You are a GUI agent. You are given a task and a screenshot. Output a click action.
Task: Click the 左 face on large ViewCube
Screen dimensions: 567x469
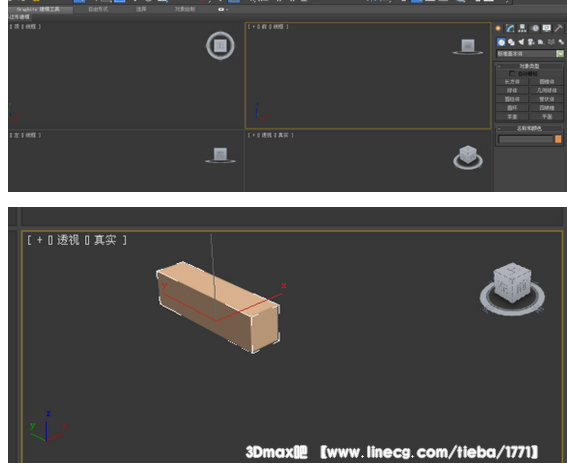click(x=503, y=287)
